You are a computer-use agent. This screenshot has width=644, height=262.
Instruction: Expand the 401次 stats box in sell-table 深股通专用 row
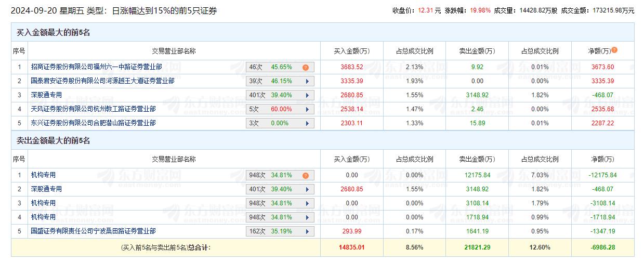click(280, 189)
